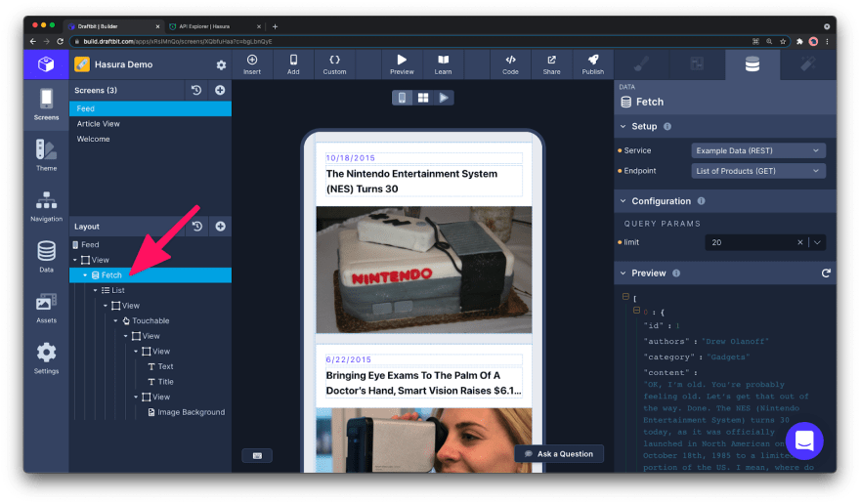Switch to API Explorer Hasura tab

click(x=214, y=26)
